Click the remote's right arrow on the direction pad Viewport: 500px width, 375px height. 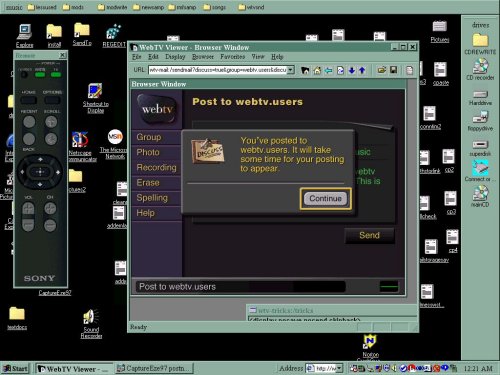pos(58,172)
